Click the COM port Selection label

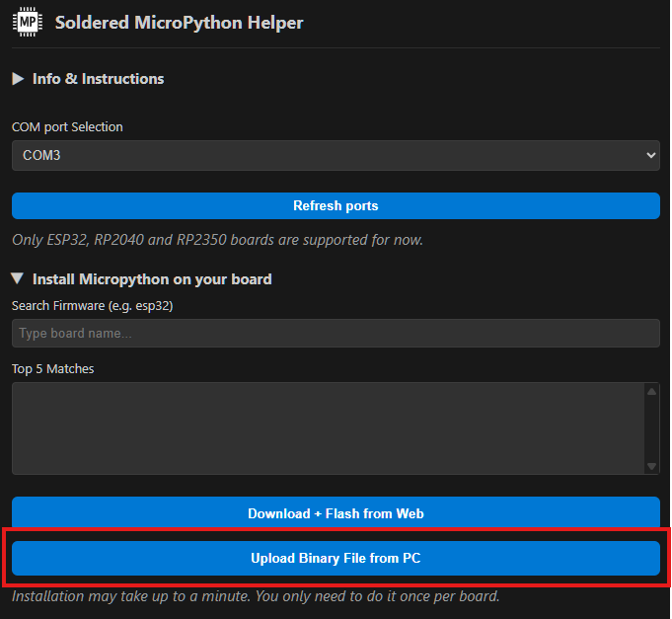point(67,127)
